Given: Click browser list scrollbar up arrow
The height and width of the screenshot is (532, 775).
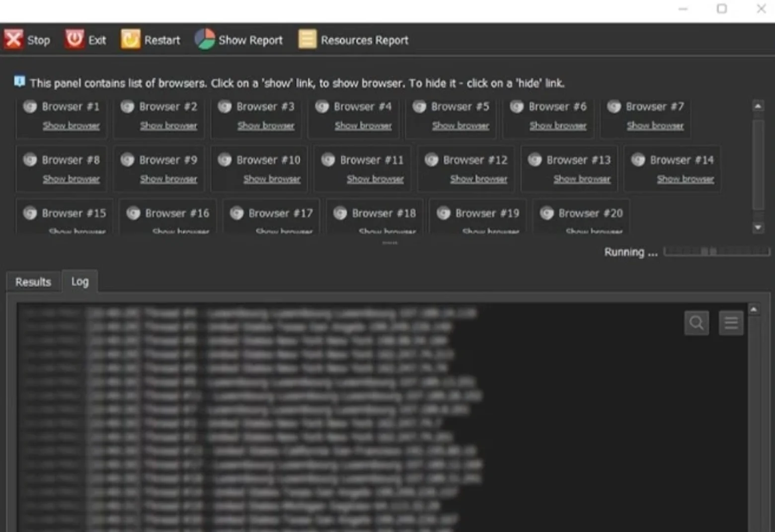Looking at the screenshot, I should [x=758, y=106].
